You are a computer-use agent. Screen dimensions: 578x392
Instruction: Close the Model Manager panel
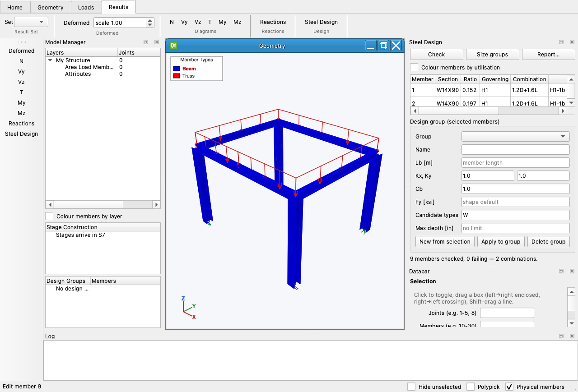pyautogui.click(x=157, y=42)
